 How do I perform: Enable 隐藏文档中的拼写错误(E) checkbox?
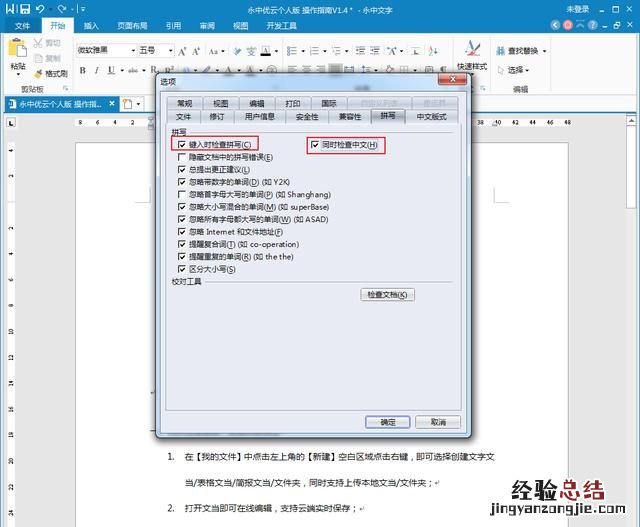point(182,157)
